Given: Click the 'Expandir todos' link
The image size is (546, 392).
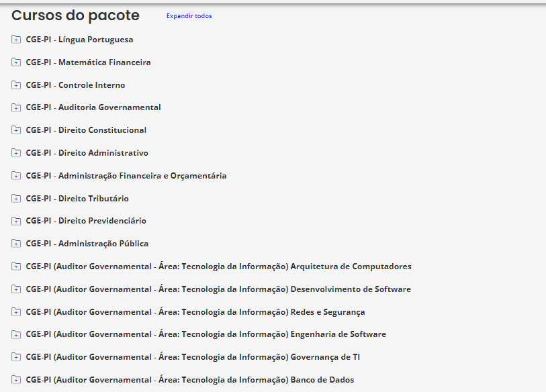Looking at the screenshot, I should pos(189,16).
